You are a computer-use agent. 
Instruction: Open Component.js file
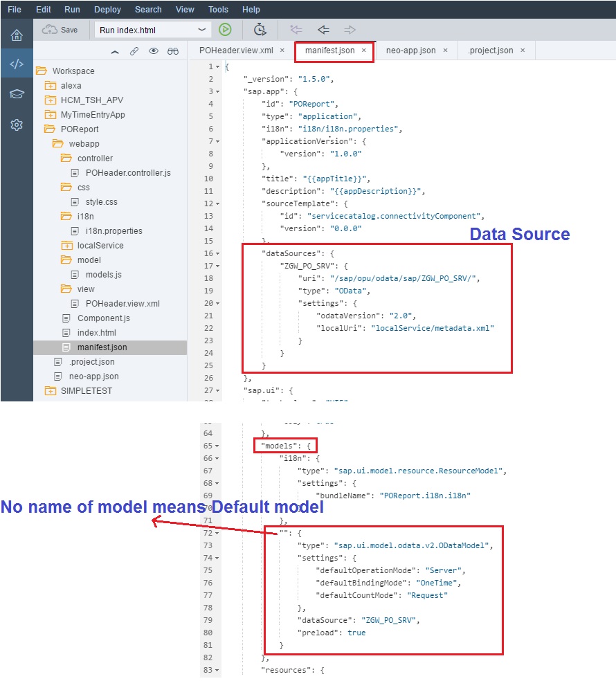103,318
